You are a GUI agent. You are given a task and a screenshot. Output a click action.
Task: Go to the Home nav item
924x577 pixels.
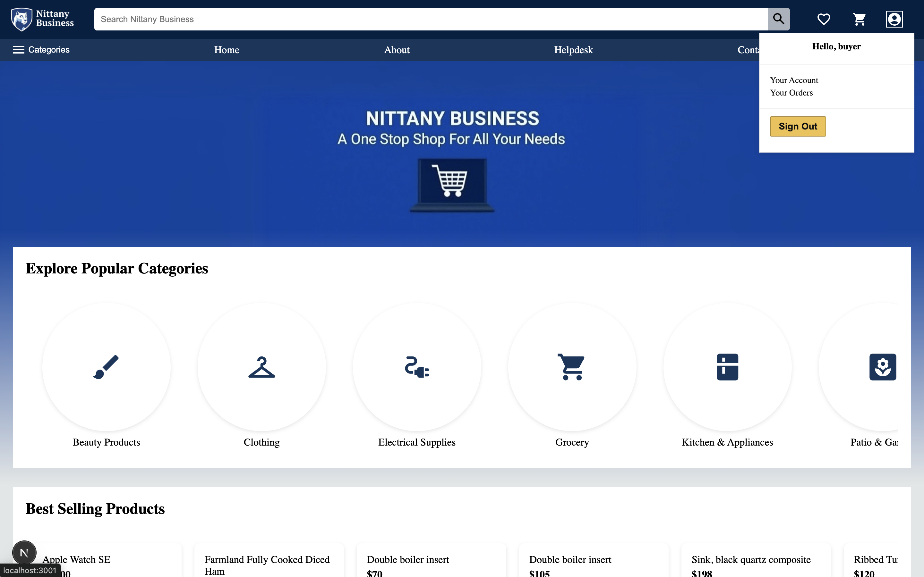pos(227,50)
